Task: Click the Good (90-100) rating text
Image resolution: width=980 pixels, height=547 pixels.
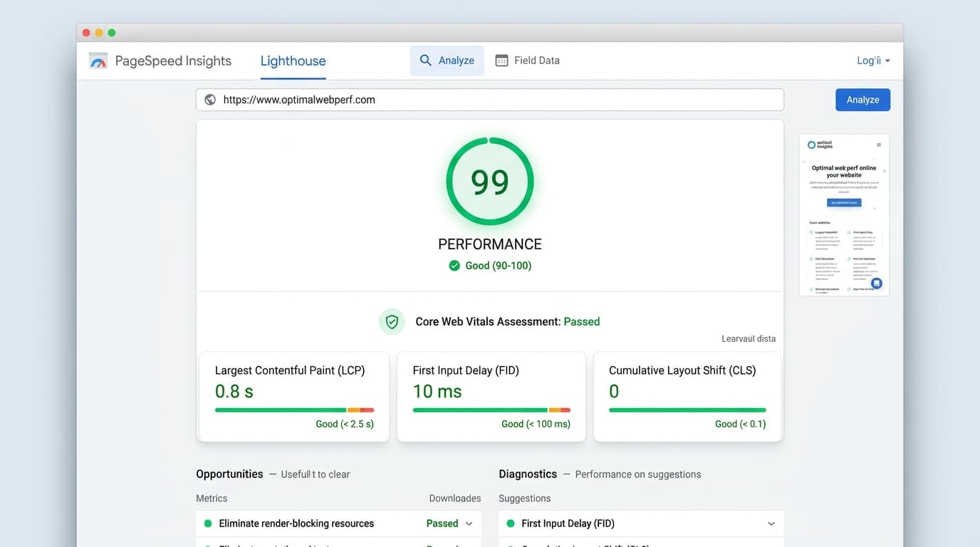Action: pos(499,266)
